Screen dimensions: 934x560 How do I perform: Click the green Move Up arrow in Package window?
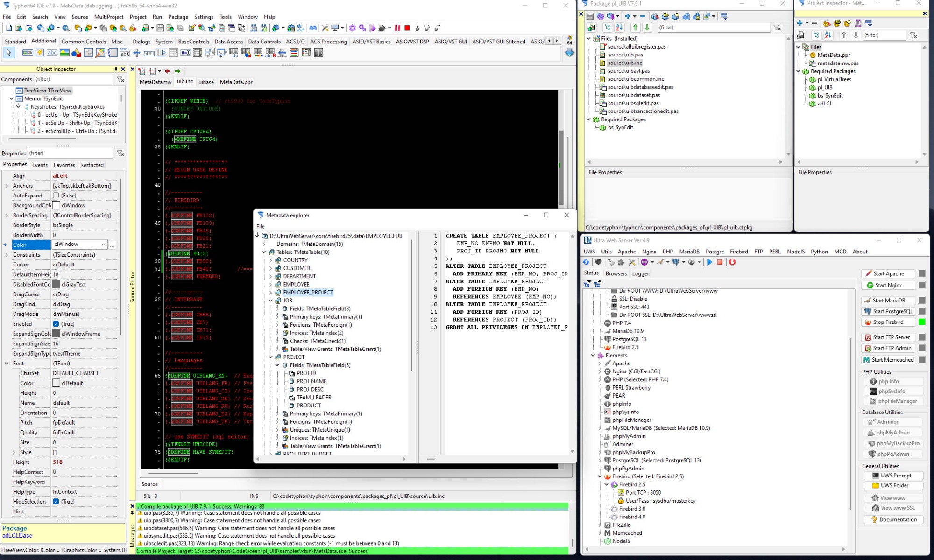coord(635,28)
